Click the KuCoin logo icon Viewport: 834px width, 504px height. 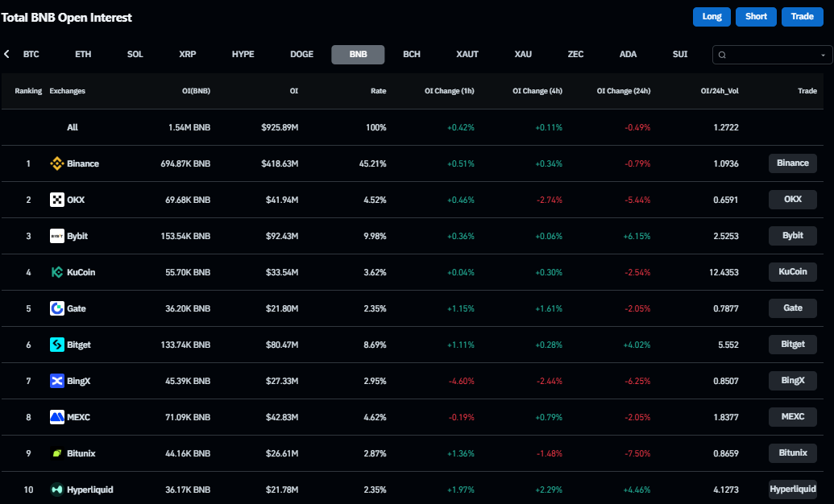tap(57, 272)
